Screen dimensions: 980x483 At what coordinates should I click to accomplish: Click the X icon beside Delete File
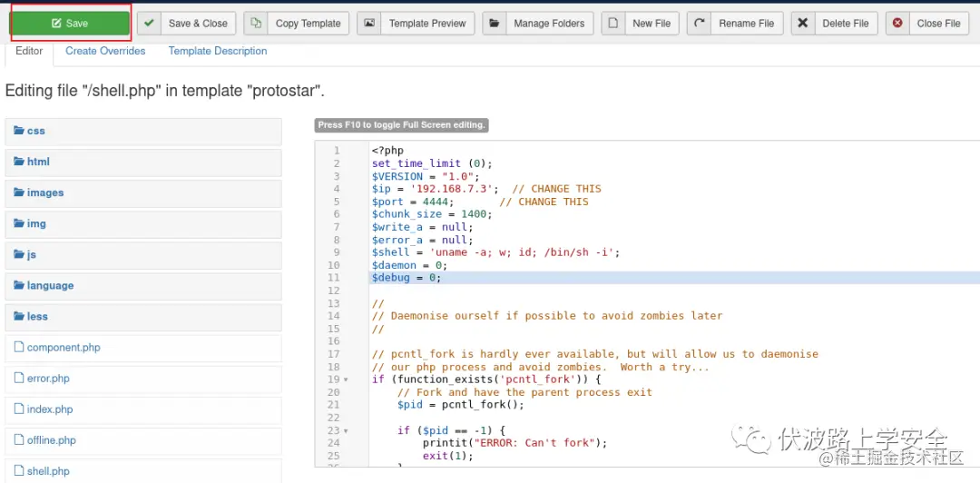coord(803,23)
